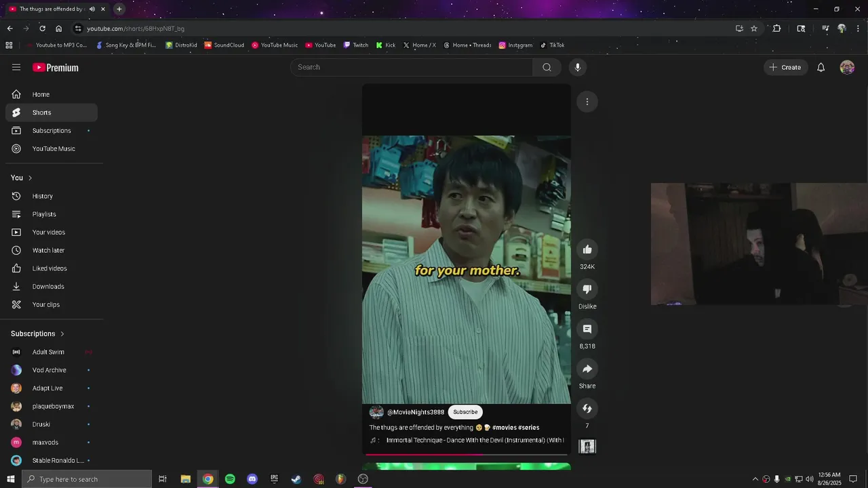Open OBS Studio from the taskbar

(363, 479)
